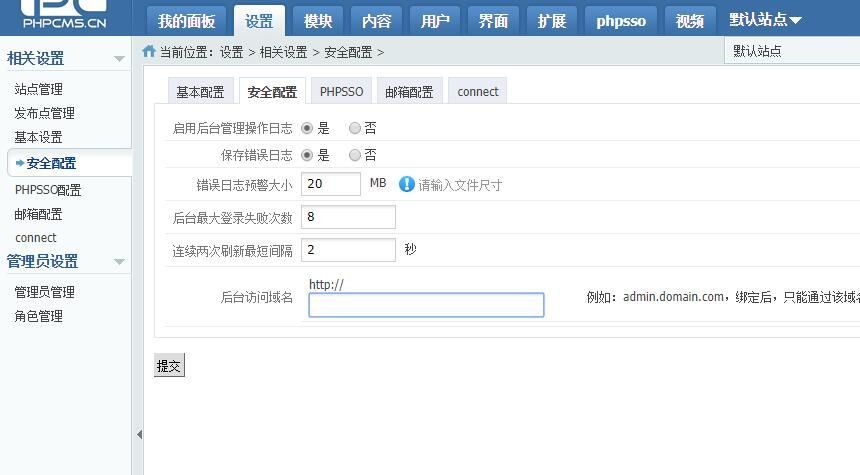Click the blue info icon next to MB
The image size is (860, 475).
(406, 184)
